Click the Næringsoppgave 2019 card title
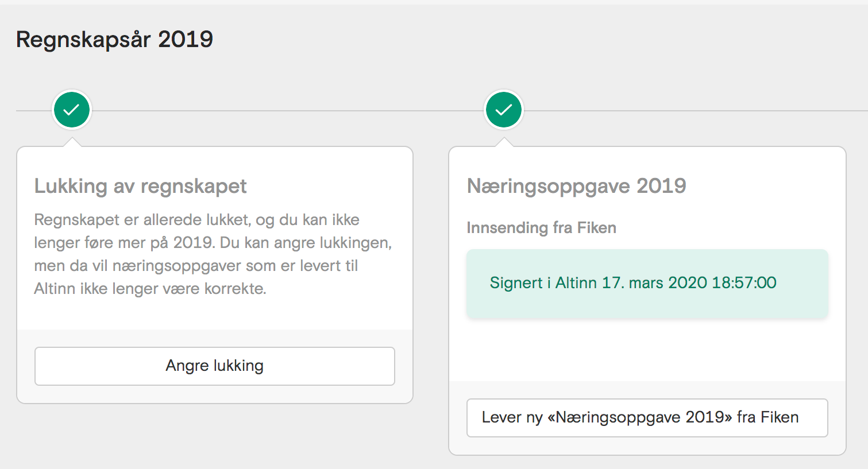The image size is (868, 469). coord(577,186)
